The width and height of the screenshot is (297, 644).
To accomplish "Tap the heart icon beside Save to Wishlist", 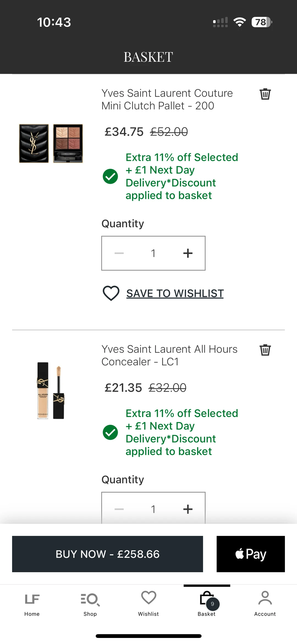I will [111, 293].
